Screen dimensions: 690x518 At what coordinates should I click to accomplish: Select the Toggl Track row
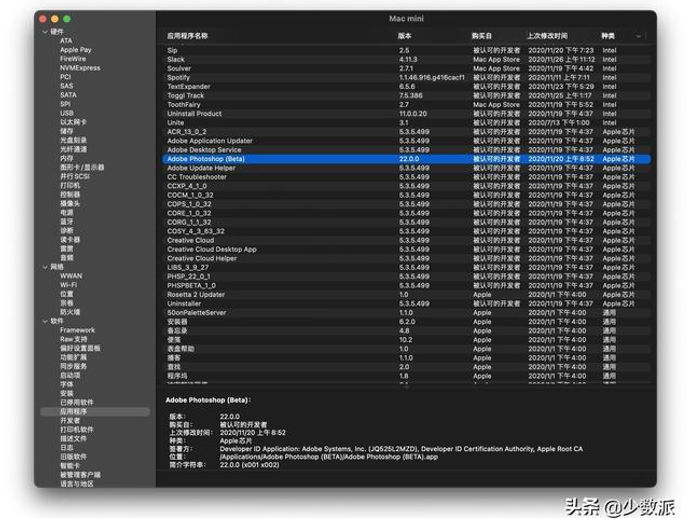tap(407, 96)
